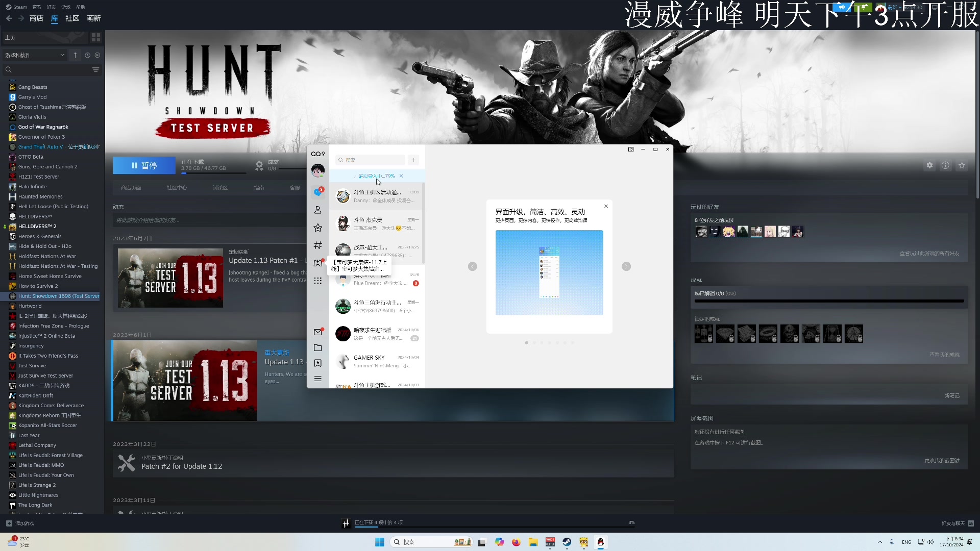Cancel QQ message import progress
Screen dimensions: 980x551
(401, 176)
